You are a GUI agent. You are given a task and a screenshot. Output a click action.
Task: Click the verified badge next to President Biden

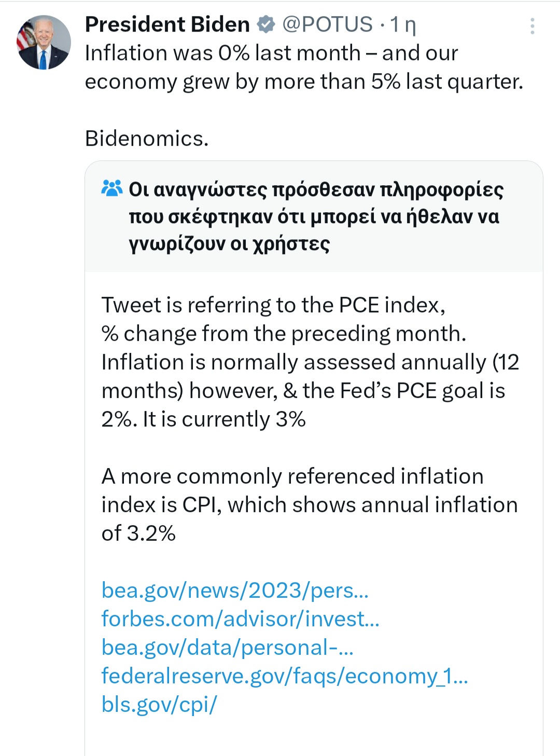(x=266, y=24)
